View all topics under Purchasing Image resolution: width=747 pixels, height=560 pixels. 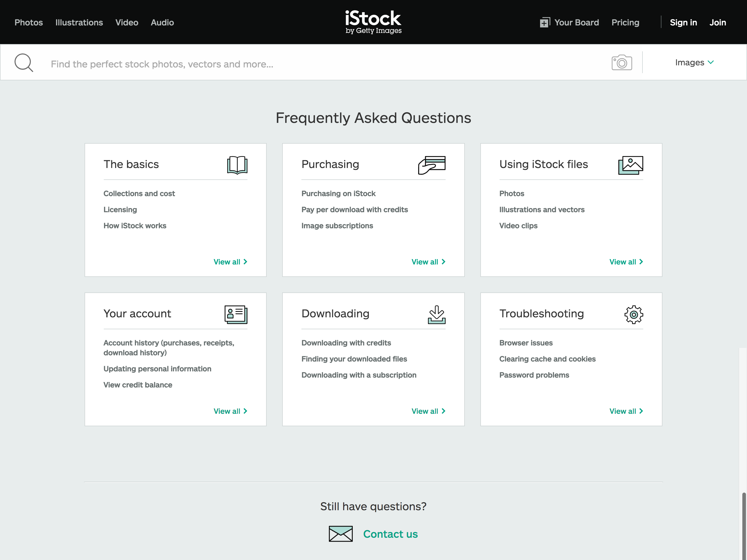(x=428, y=262)
